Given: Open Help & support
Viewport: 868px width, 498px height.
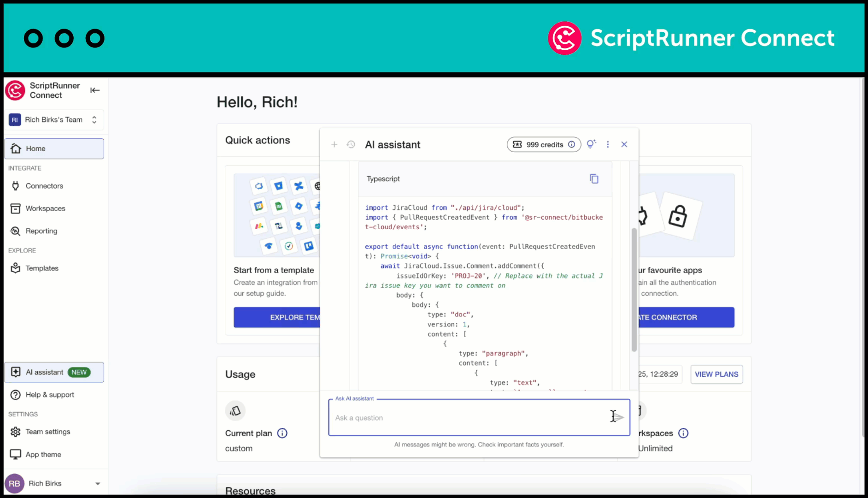Looking at the screenshot, I should click(x=54, y=395).
